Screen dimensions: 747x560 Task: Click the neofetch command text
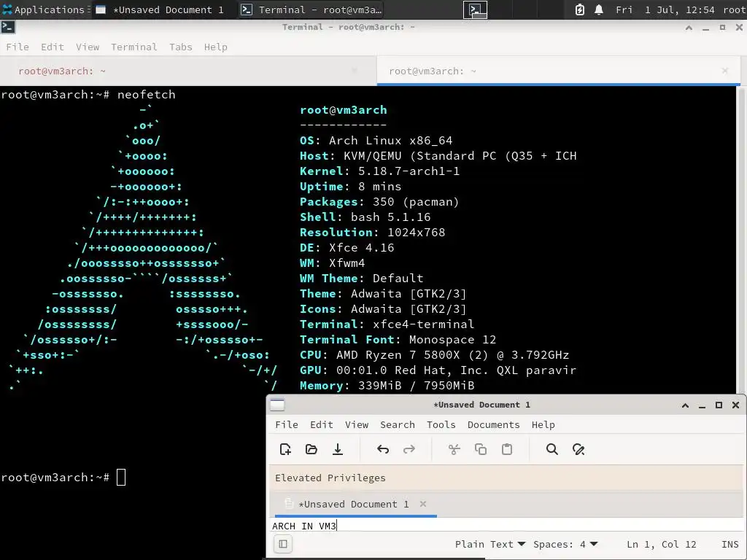coord(146,94)
